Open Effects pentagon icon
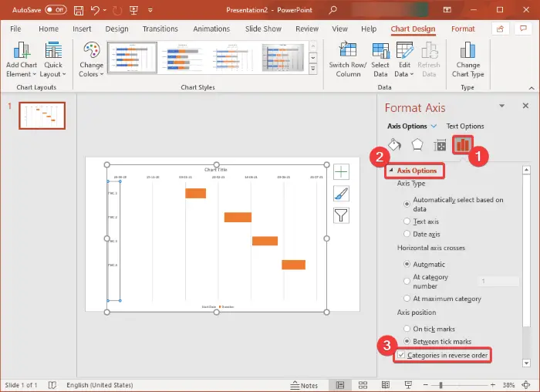540x392 pixels. click(417, 144)
